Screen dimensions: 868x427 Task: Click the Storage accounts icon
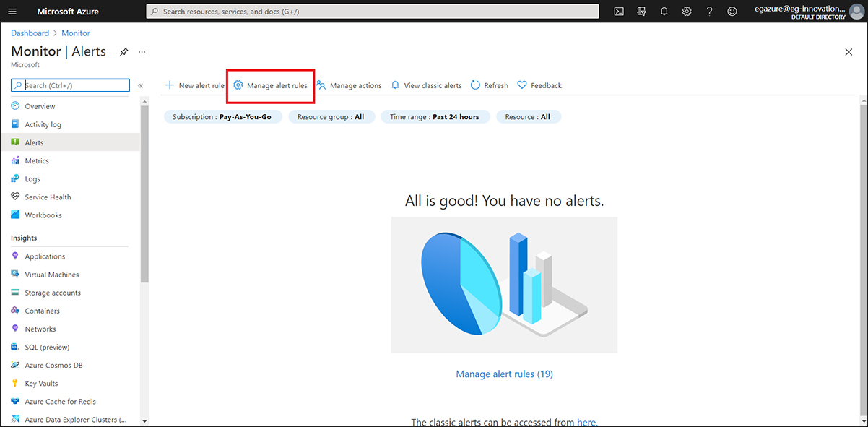click(x=16, y=293)
